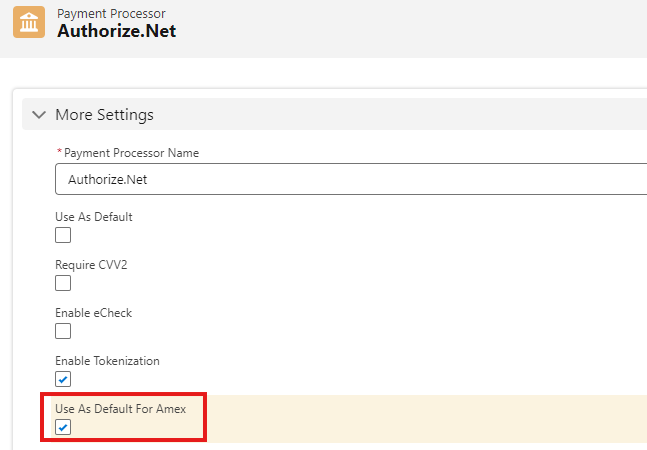Screen dimensions: 647x450
Task: Click the More Settings section title
Action: click(104, 115)
